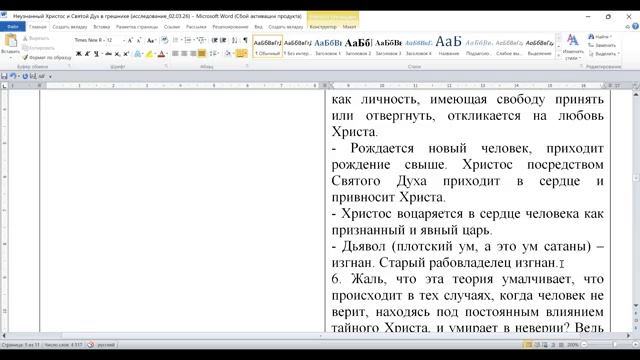
Task: Click the Center alignment icon
Action: click(184, 54)
